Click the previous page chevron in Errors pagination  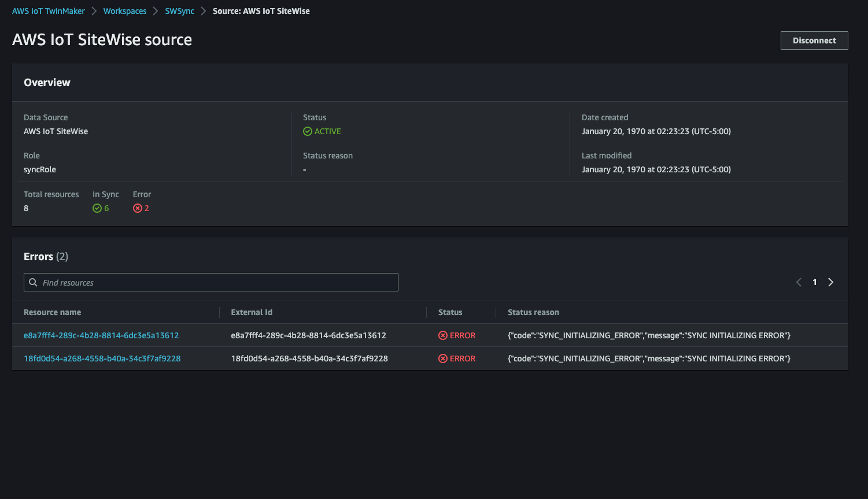click(799, 282)
